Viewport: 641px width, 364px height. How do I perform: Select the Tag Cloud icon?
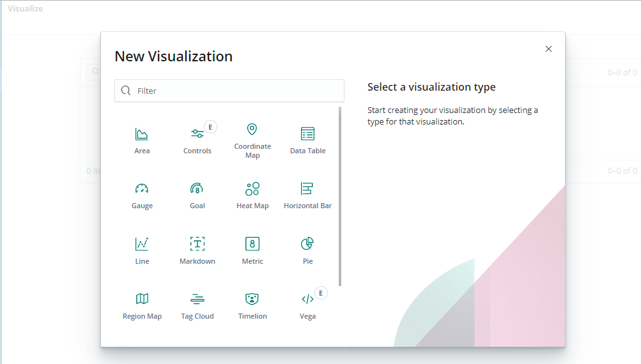197,299
